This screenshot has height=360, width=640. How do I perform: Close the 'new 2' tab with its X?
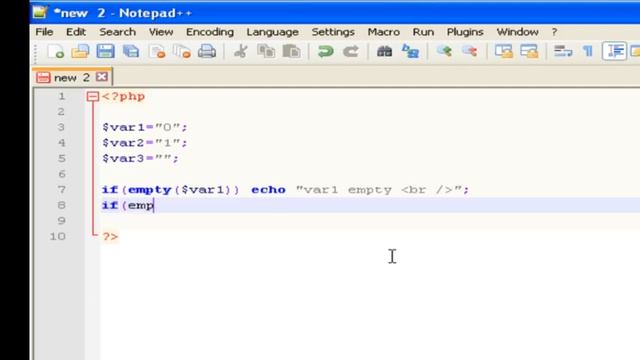102,77
